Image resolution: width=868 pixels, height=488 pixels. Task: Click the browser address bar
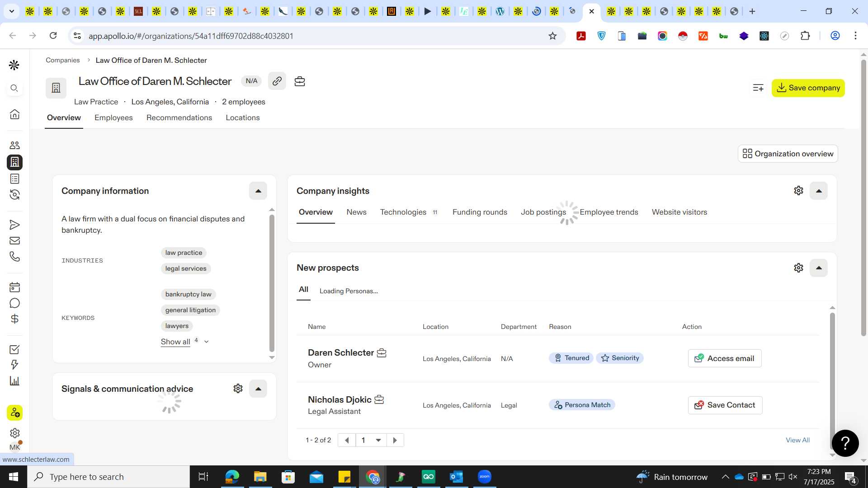[316, 36]
